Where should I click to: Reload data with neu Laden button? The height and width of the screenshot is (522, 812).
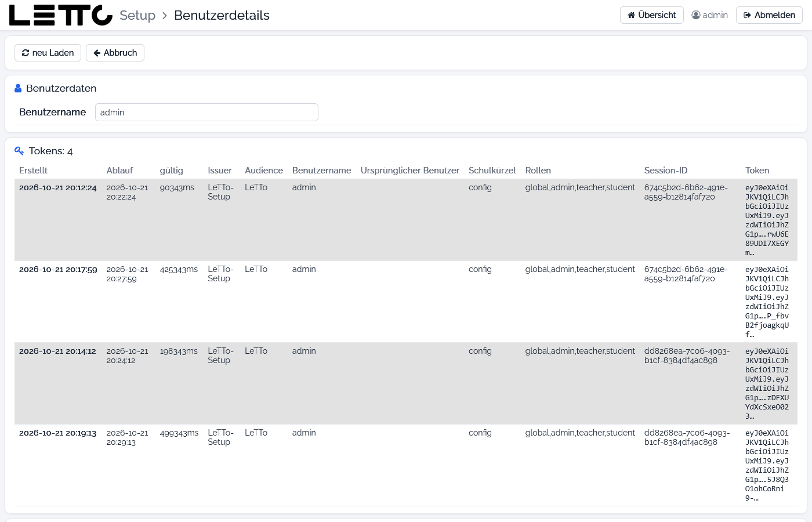48,53
